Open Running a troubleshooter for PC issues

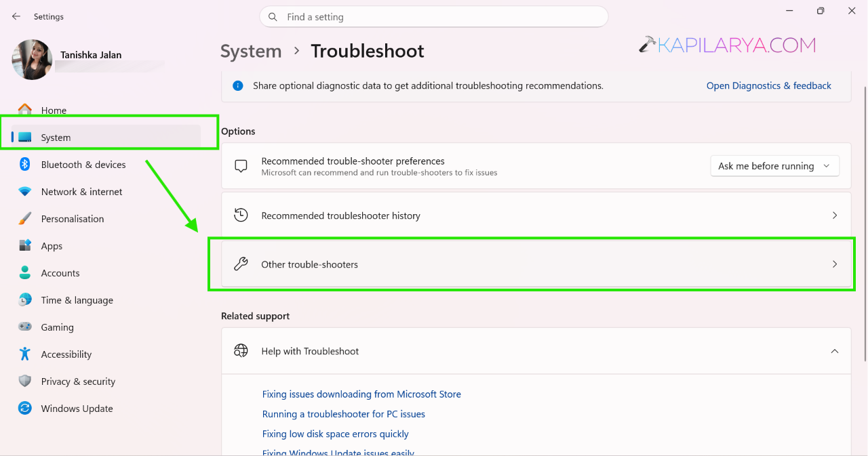[x=344, y=413]
